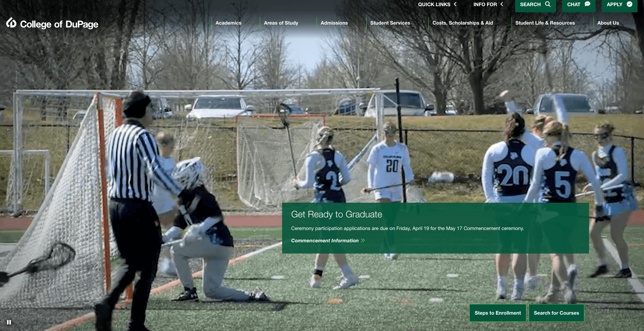The image size is (644, 331).
Task: Pause the background video
Action: click(10, 321)
